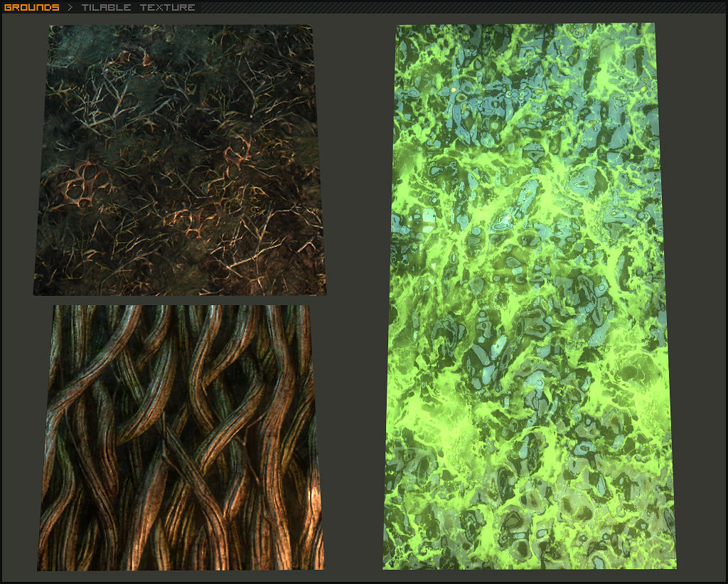Open the GROUNDS breadcrumb label

(x=31, y=7)
